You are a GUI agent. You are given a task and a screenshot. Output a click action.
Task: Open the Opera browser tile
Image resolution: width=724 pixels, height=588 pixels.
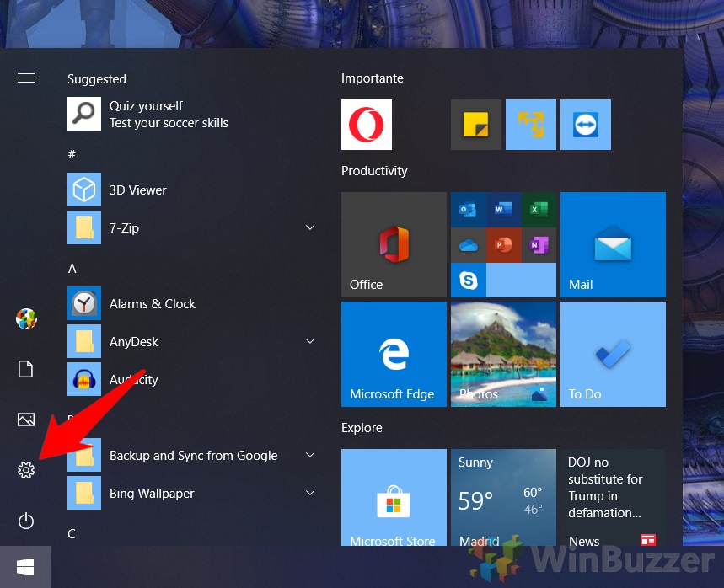[x=367, y=125]
